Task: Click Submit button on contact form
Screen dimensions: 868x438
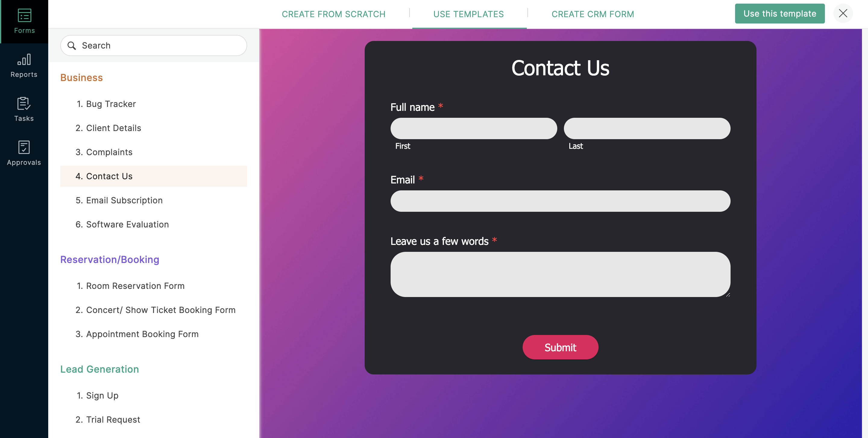Action: [x=560, y=347]
